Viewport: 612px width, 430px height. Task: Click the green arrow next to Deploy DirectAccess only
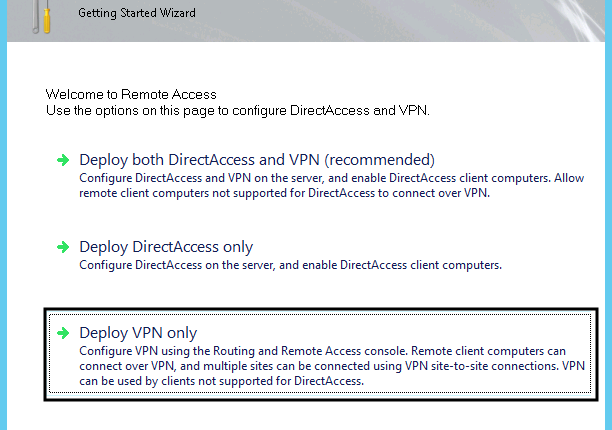(x=62, y=247)
